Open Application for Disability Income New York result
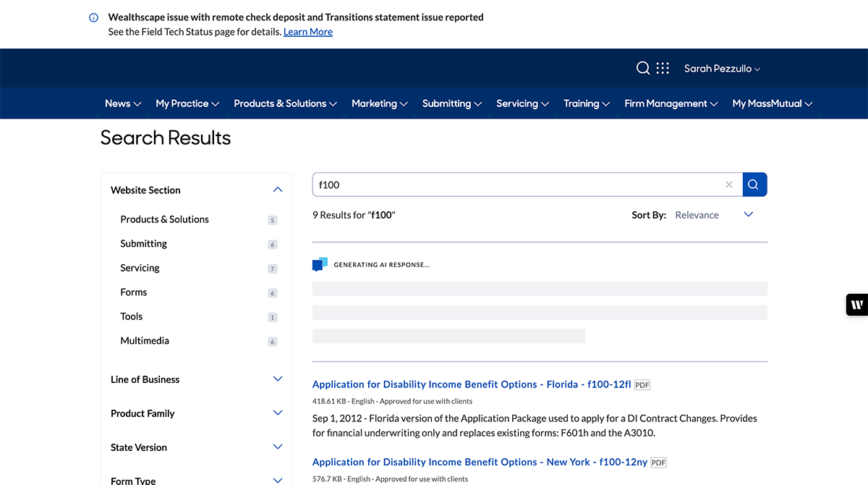The image size is (868, 485). [480, 462]
